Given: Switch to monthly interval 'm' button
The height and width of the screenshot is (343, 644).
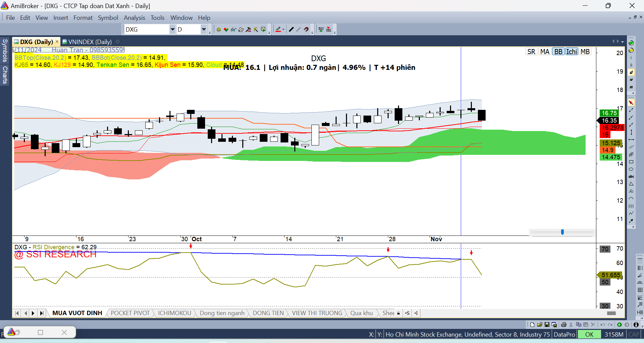Looking at the screenshot, I should 631,87.
